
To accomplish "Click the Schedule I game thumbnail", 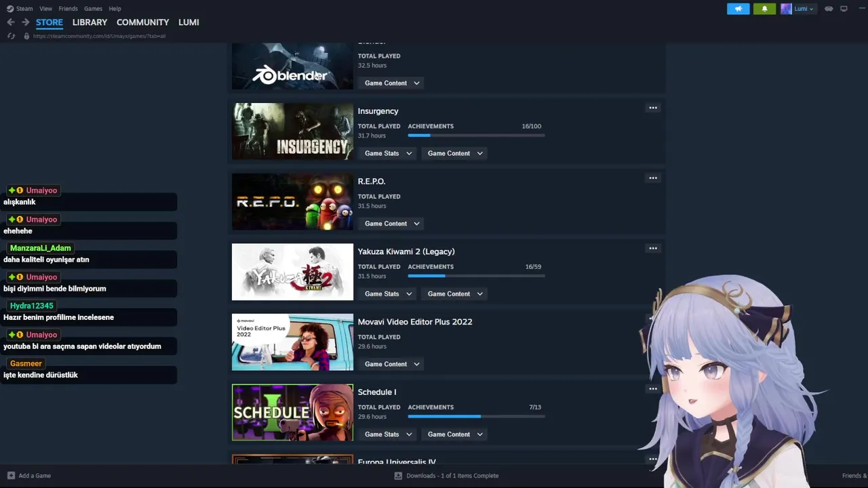I will 292,413.
